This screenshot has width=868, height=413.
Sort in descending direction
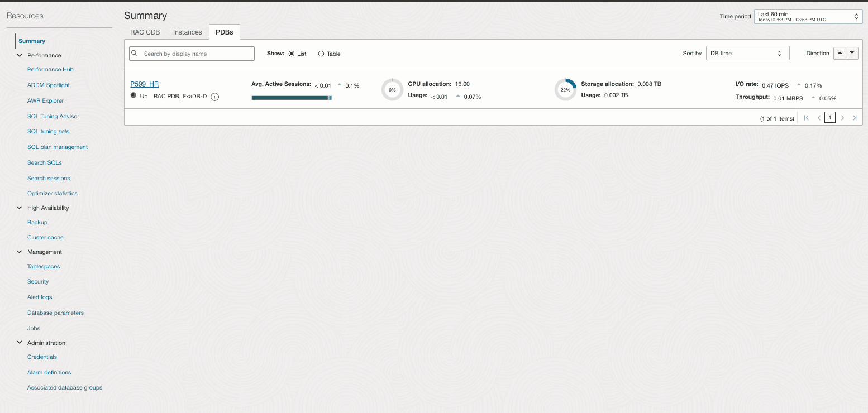pyautogui.click(x=852, y=53)
